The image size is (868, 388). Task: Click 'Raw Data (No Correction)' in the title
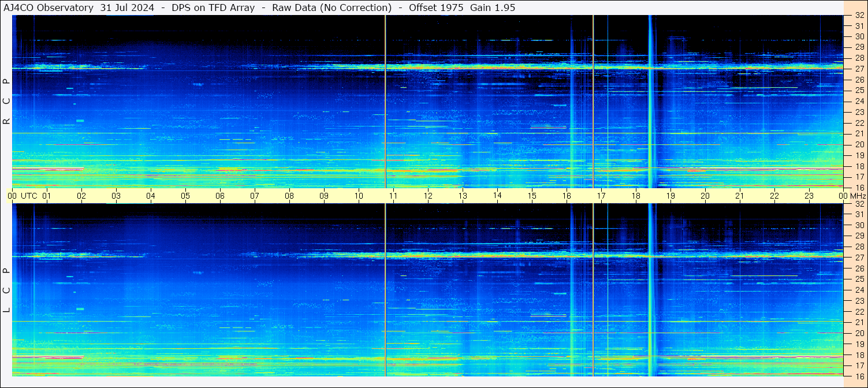pyautogui.click(x=332, y=8)
